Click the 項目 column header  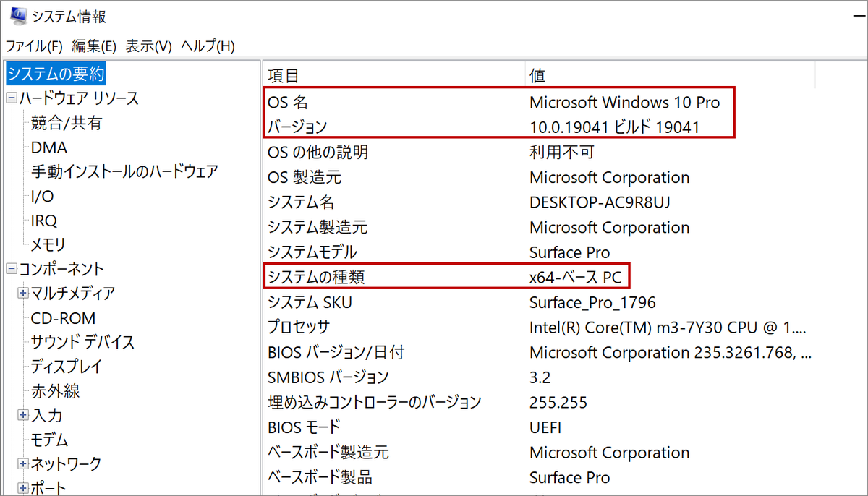[x=393, y=75]
